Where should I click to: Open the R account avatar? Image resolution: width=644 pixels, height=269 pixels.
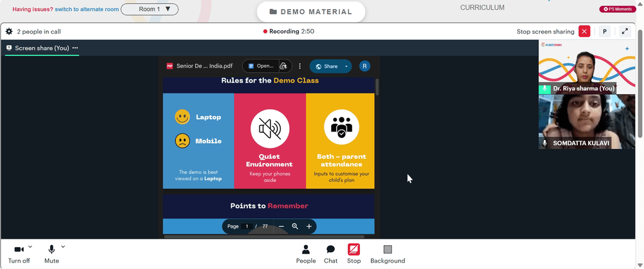click(365, 66)
